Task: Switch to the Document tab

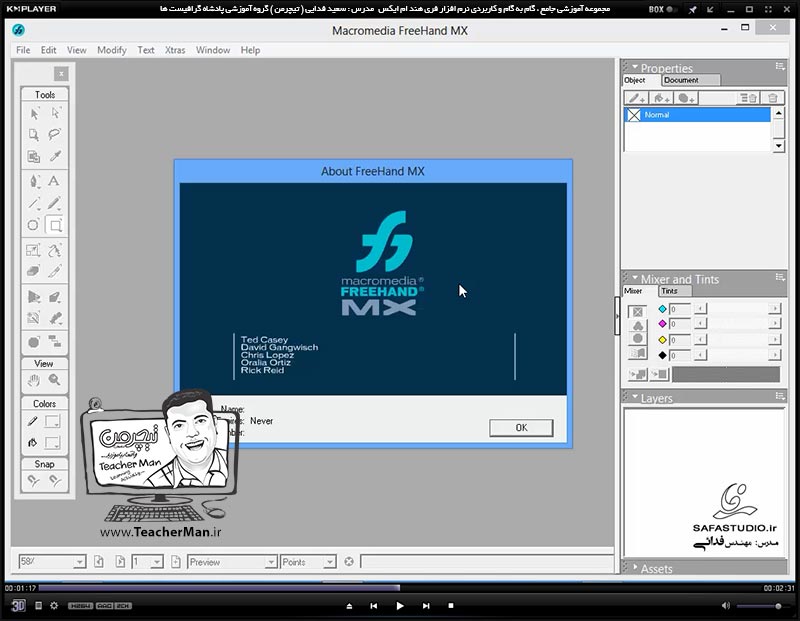Action: coord(690,80)
